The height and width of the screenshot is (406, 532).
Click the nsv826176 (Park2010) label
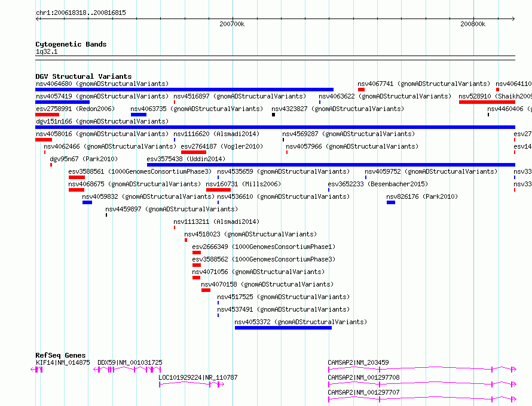point(422,196)
